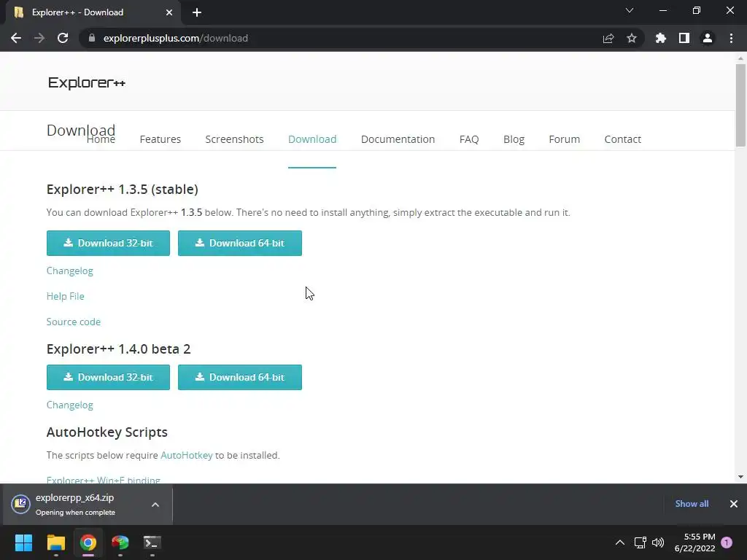Viewport: 747px width, 560px height.
Task: Click the address bar URL
Action: tap(175, 38)
